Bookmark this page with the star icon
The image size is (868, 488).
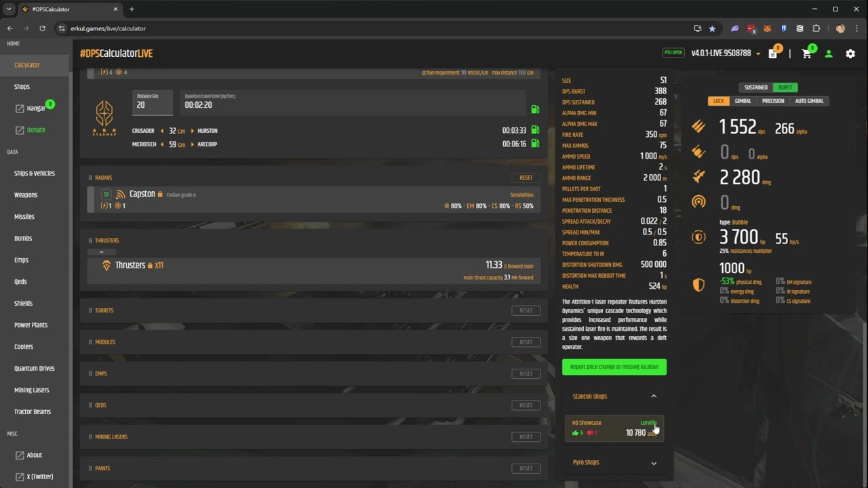tap(712, 28)
